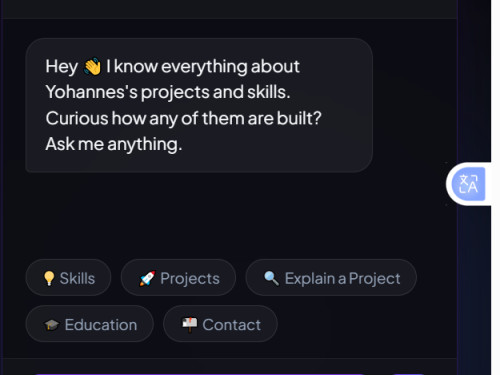Click the mailbox icon beside Contact
The image size is (500, 375).
point(190,324)
